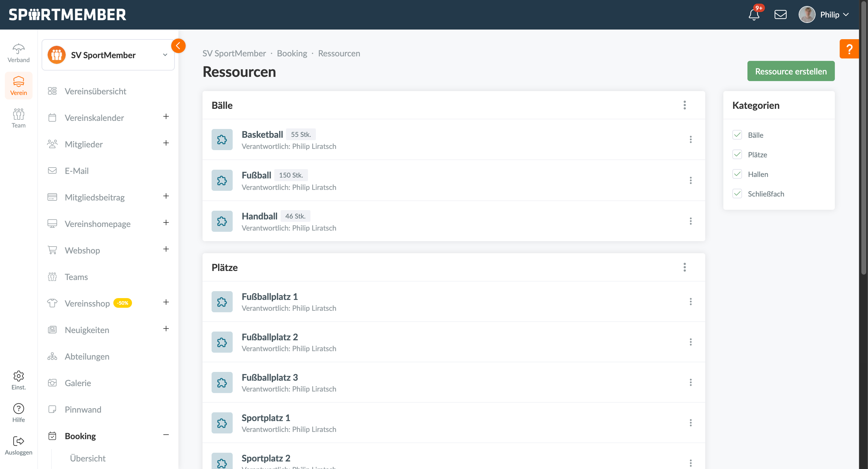Collapse the Booking menu section
Image resolution: width=868 pixels, height=469 pixels.
(x=166, y=435)
